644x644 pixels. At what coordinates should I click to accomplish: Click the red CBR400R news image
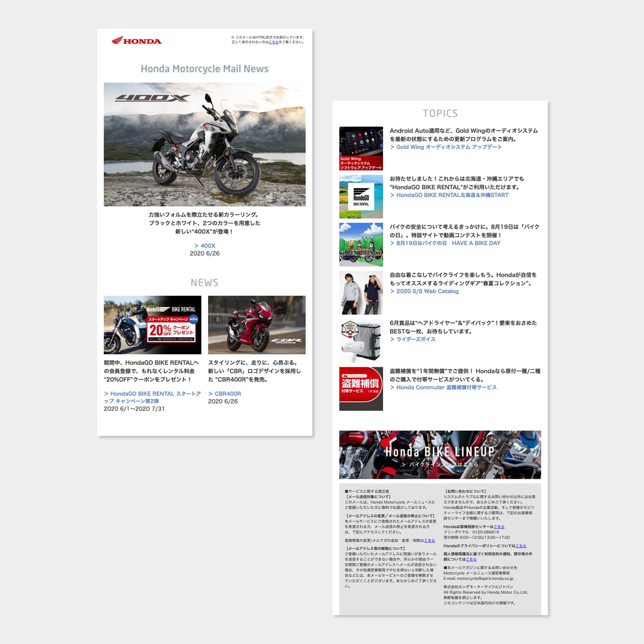point(257,325)
